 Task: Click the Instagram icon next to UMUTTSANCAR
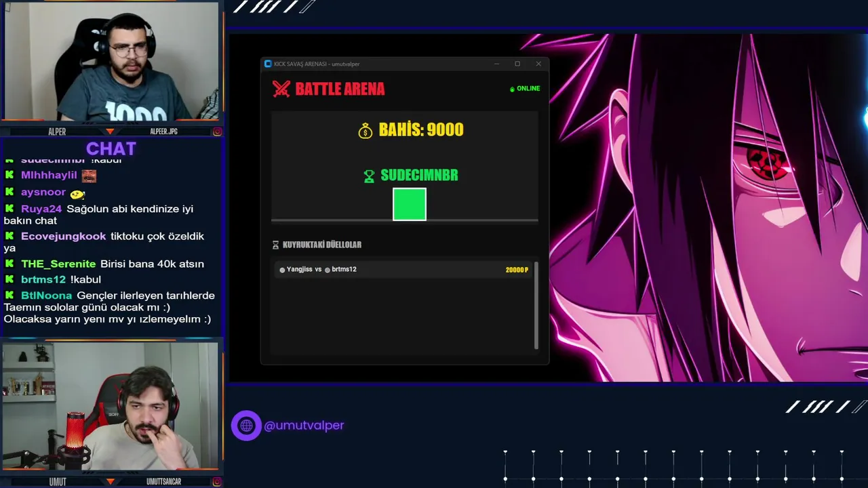coord(217,482)
